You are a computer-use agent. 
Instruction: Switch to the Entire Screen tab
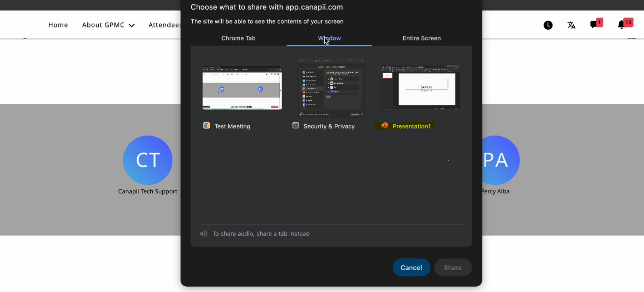click(422, 38)
